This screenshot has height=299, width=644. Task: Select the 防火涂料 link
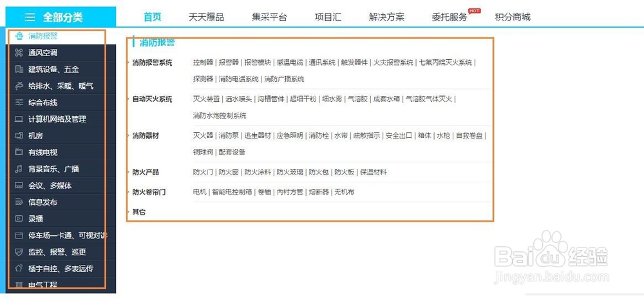click(258, 172)
